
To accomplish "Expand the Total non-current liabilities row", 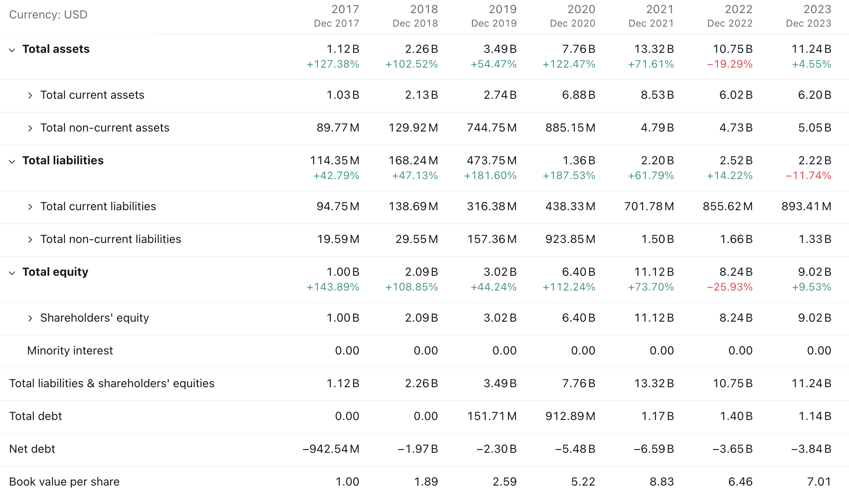I will 30,240.
